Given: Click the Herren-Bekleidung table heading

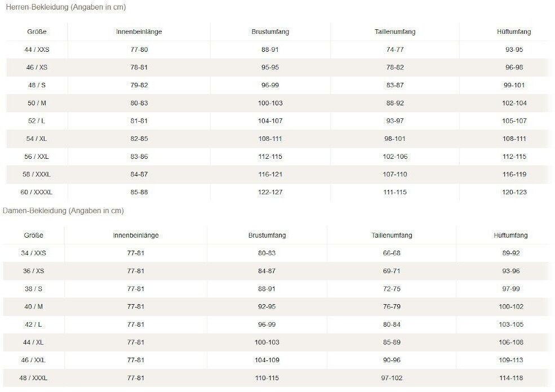Looking at the screenshot, I should [66, 7].
